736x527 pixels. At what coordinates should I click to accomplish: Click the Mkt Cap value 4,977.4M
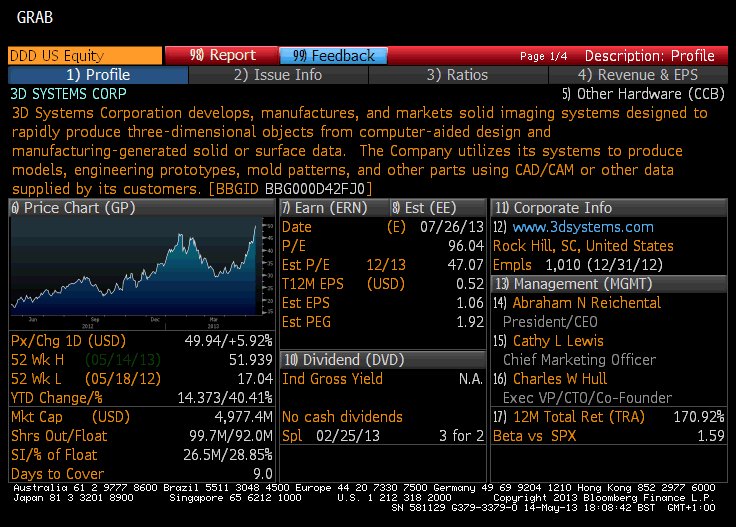point(243,417)
